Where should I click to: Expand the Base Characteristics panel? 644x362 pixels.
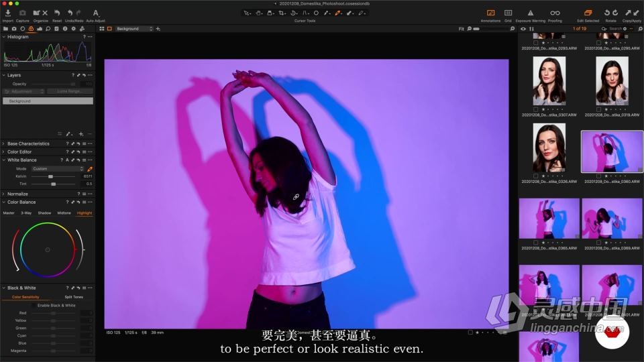4,143
